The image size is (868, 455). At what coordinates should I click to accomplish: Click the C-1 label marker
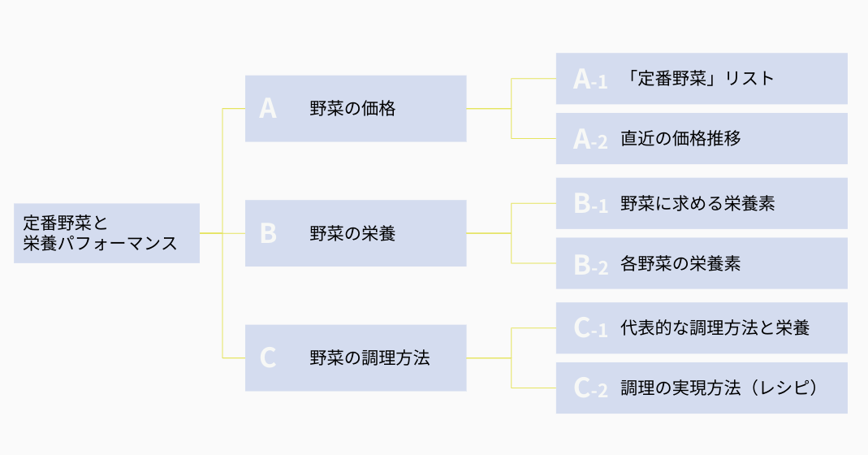(x=590, y=328)
